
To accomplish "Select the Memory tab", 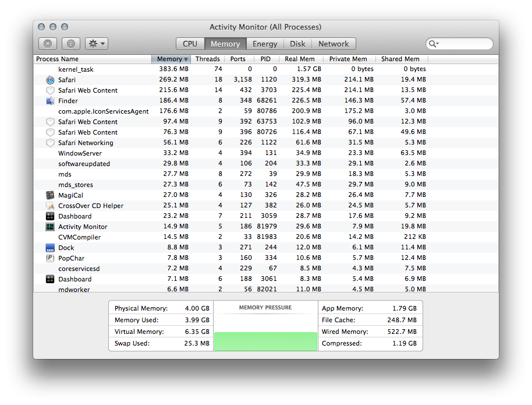I will (225, 44).
